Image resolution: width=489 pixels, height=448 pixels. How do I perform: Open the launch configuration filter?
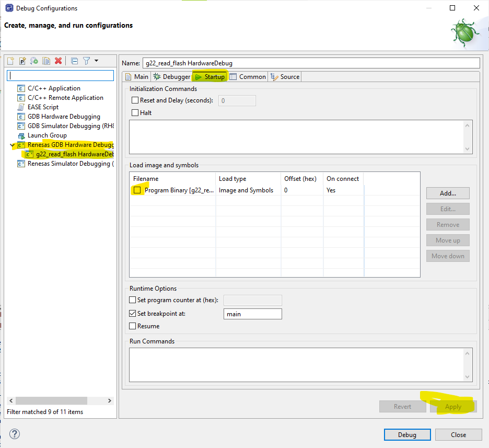coord(86,61)
